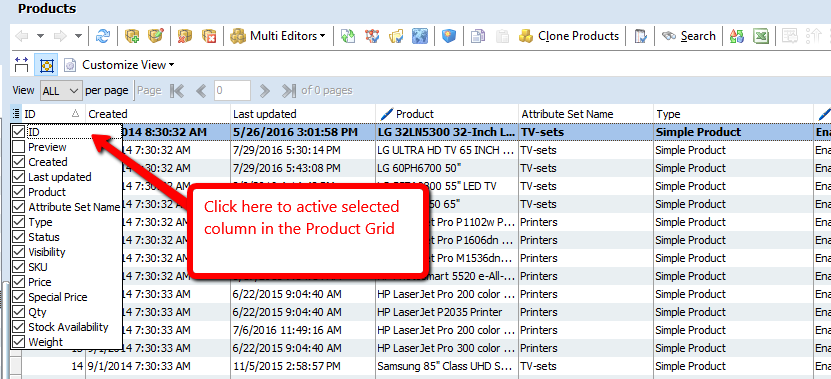Click the Search button

point(689,36)
